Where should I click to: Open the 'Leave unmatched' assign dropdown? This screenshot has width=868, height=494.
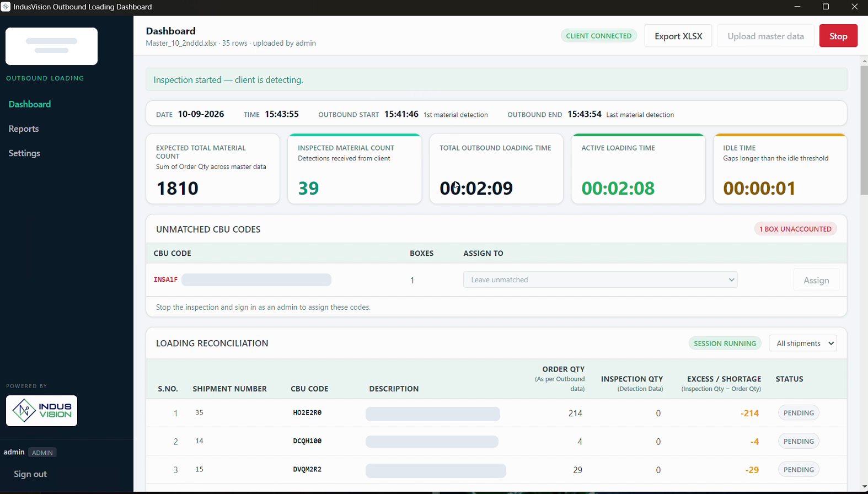click(600, 280)
